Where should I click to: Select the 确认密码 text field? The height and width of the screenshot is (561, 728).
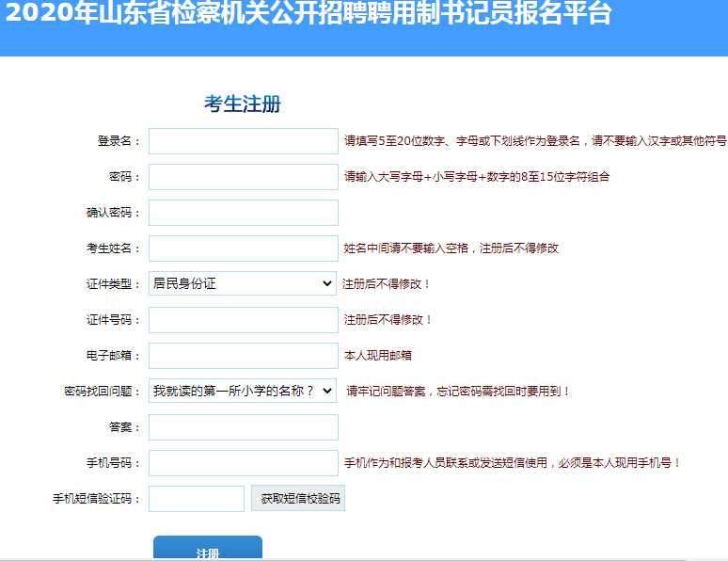pyautogui.click(x=243, y=213)
